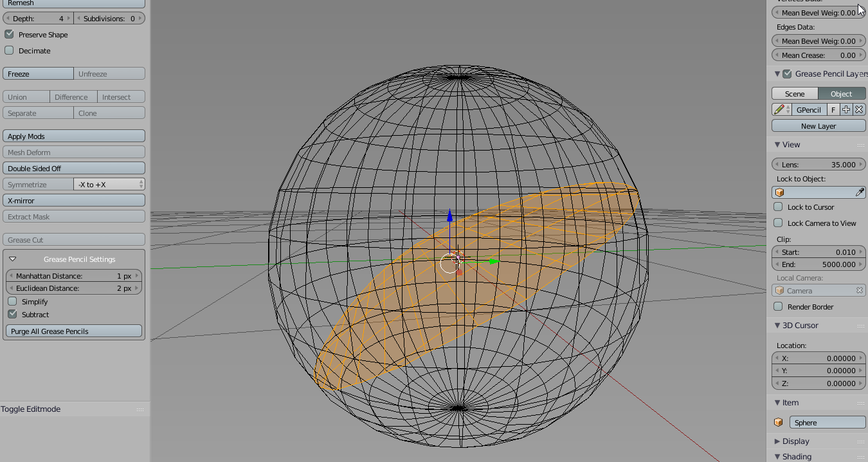Add a new GPencil datablock with the plus icon
Image resolution: width=868 pixels, height=462 pixels.
[x=846, y=110]
